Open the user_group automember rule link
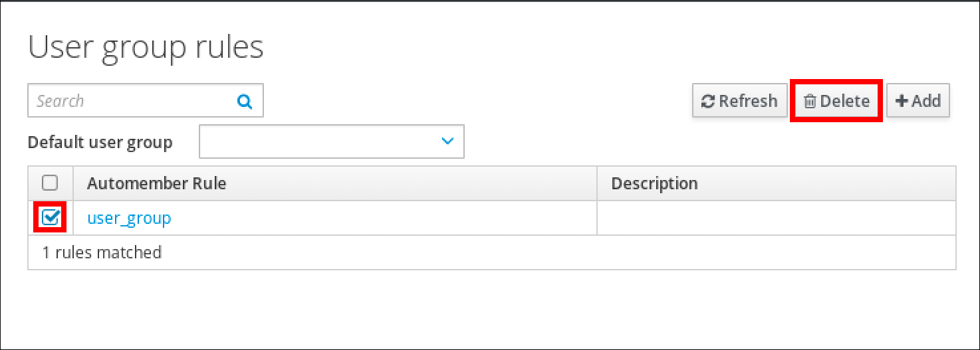Viewport: 980px width, 350px height. 129,218
